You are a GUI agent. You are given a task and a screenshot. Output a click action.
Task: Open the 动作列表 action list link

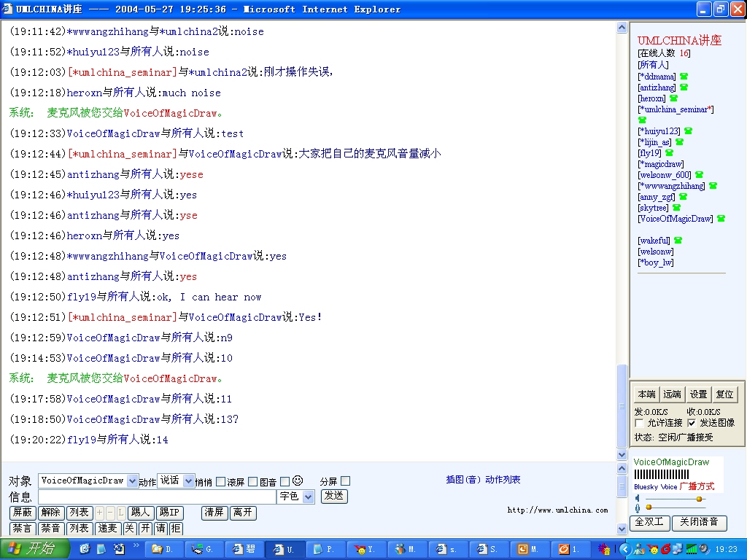tap(503, 480)
